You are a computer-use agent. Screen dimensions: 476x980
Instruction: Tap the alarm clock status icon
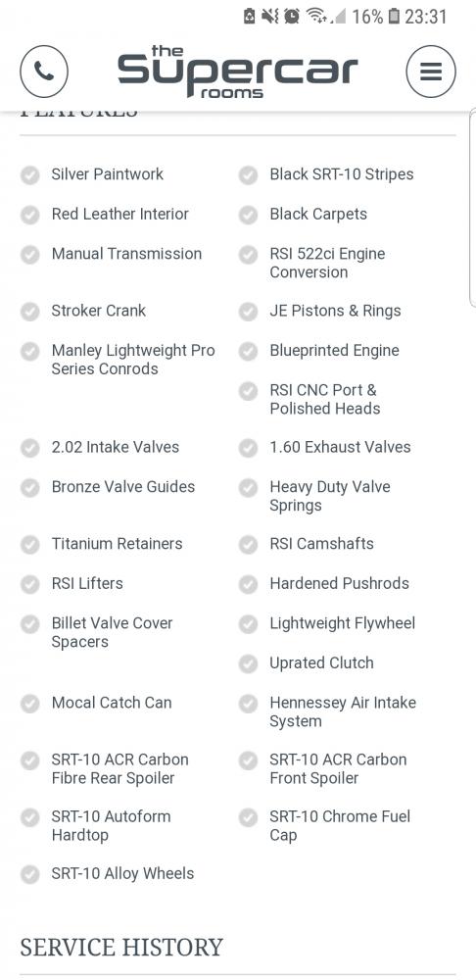(x=291, y=16)
